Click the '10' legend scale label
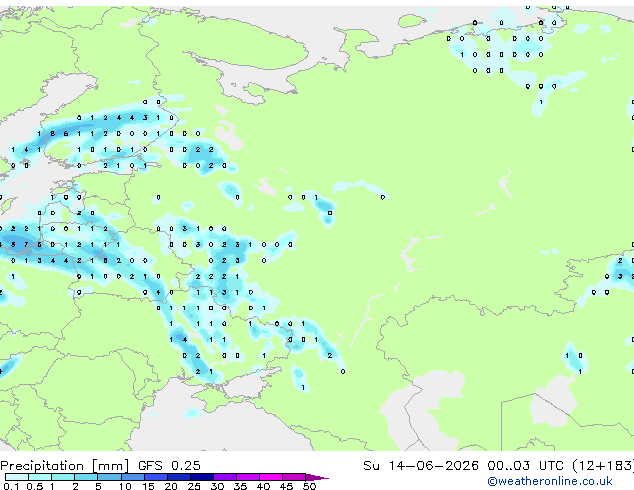 point(125,486)
